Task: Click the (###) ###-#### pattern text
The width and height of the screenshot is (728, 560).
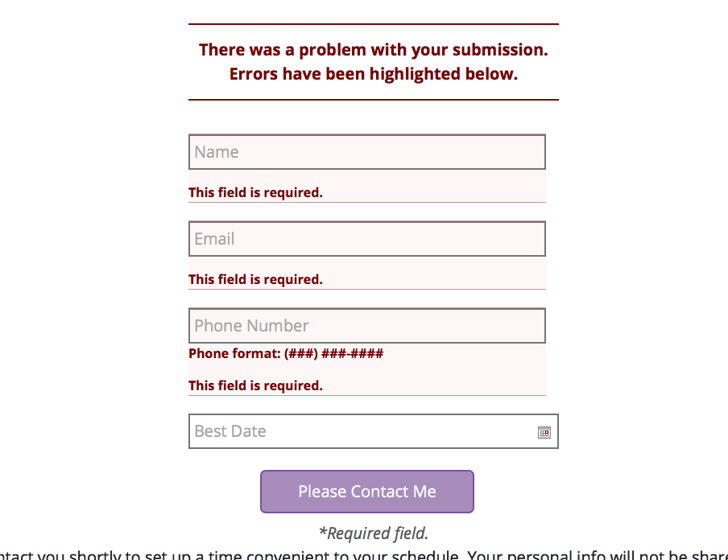Action: pos(334,353)
